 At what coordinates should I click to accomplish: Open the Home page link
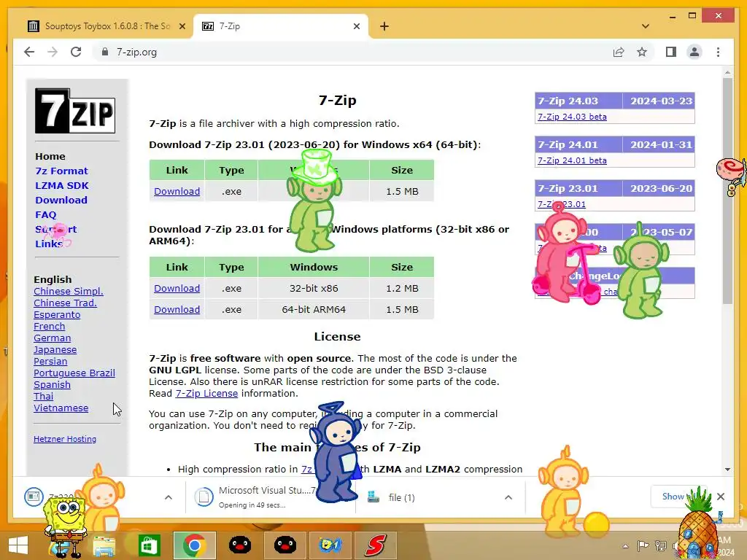(50, 156)
